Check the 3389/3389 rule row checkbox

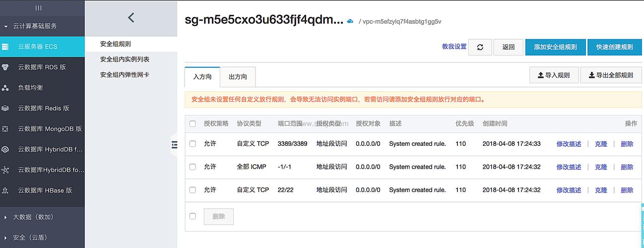click(x=193, y=144)
